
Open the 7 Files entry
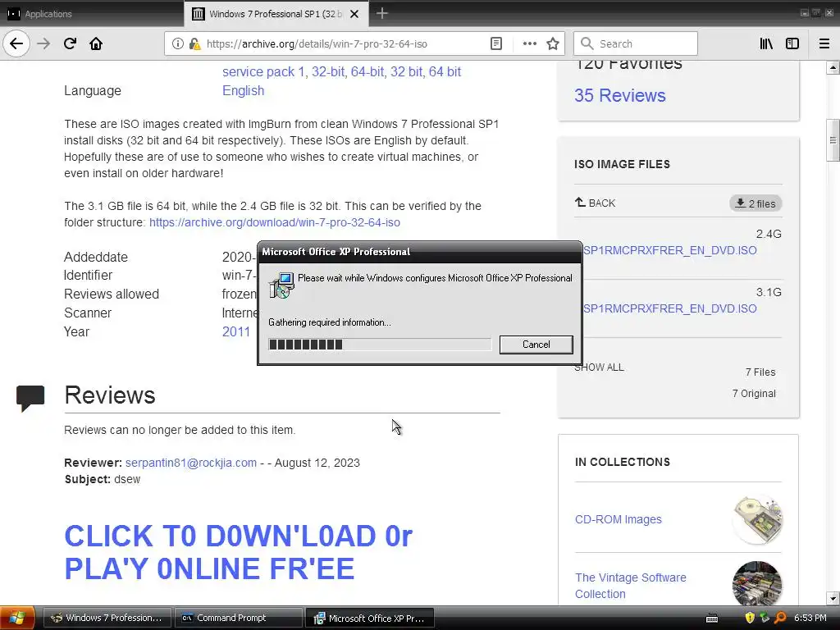click(760, 372)
